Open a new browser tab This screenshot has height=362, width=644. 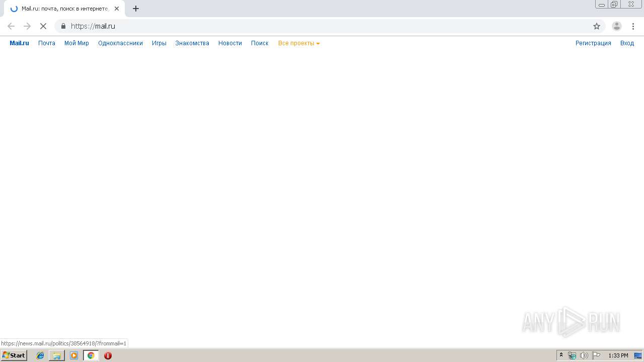[x=136, y=9]
